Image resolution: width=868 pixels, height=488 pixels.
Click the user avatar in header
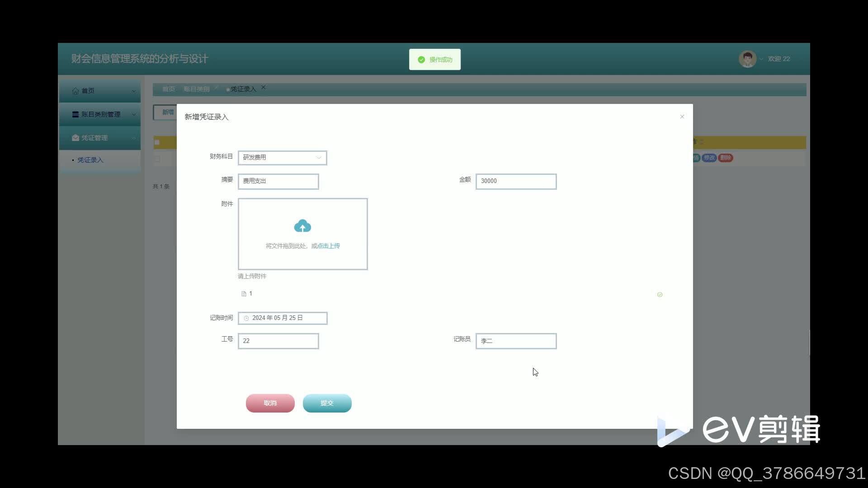pos(747,59)
